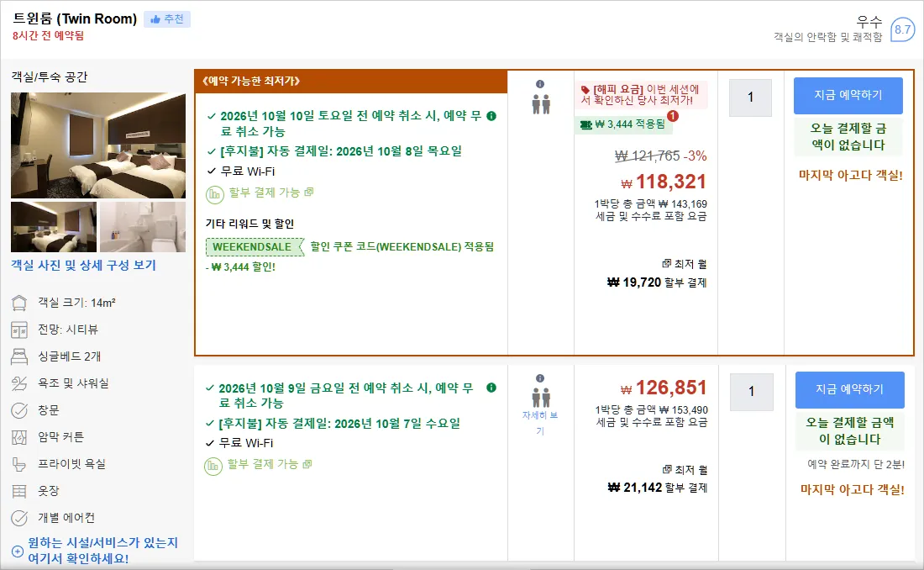Screen dimensions: 924x570
Task: Click 1박당 총 금액 ₩153,490 text
Action: tap(651, 410)
